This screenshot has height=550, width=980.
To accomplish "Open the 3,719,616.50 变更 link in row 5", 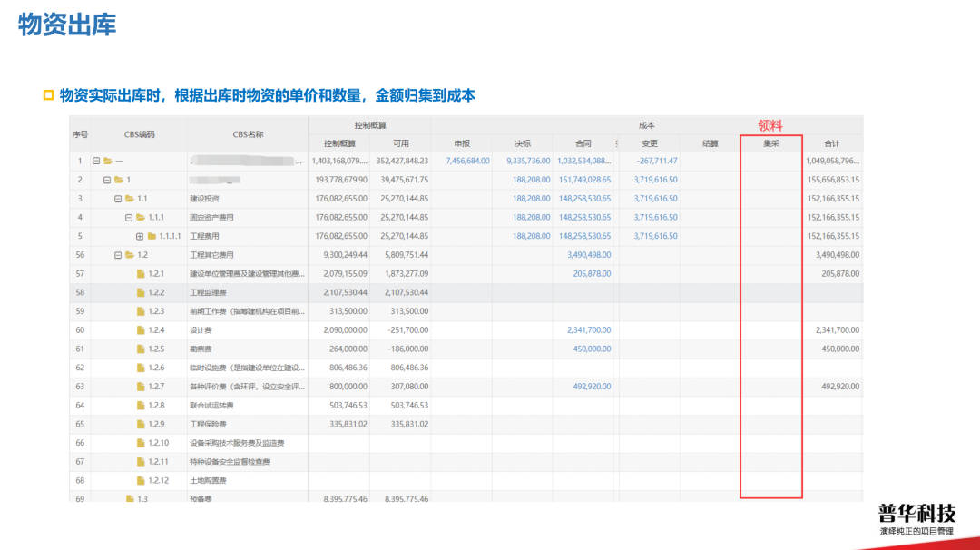I will [x=656, y=236].
